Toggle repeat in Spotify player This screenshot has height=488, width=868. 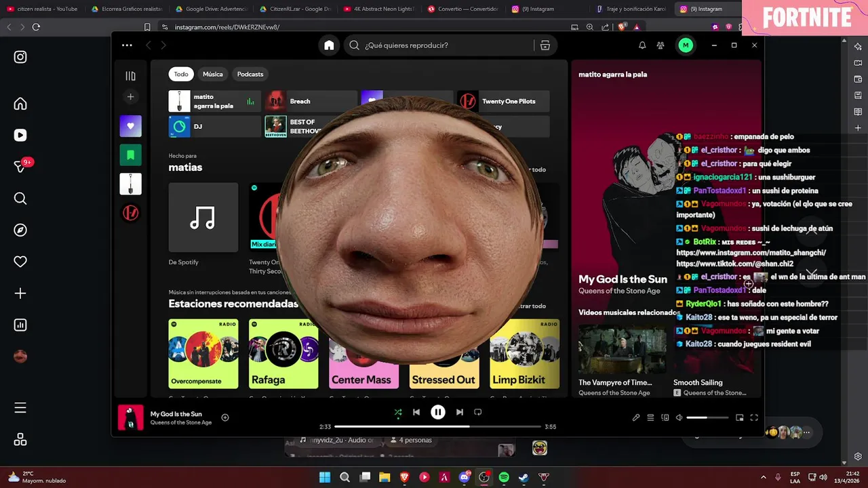tap(478, 412)
